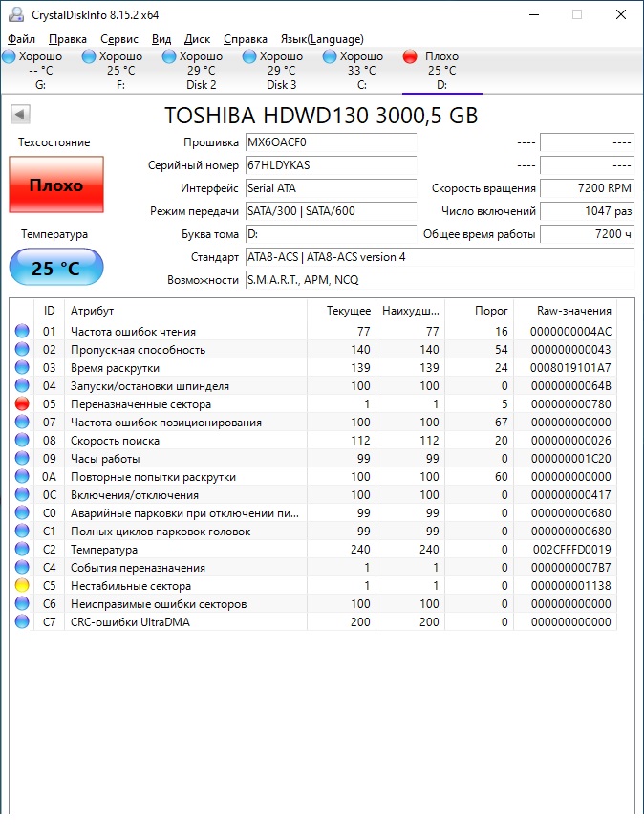Click the Интерфейс field Serial ATA
644x825 pixels.
332,188
